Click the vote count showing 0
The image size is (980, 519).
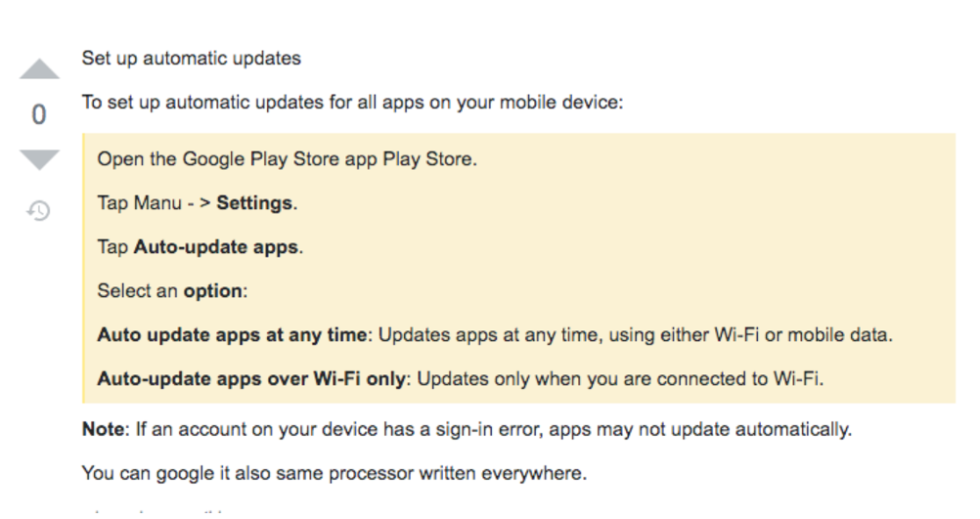[39, 115]
